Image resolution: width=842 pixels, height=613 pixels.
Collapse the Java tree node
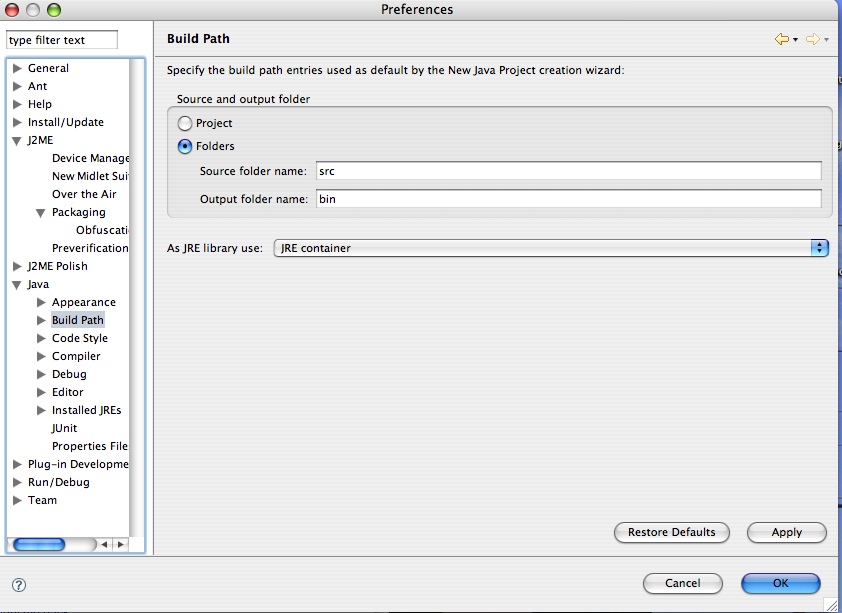(17, 285)
